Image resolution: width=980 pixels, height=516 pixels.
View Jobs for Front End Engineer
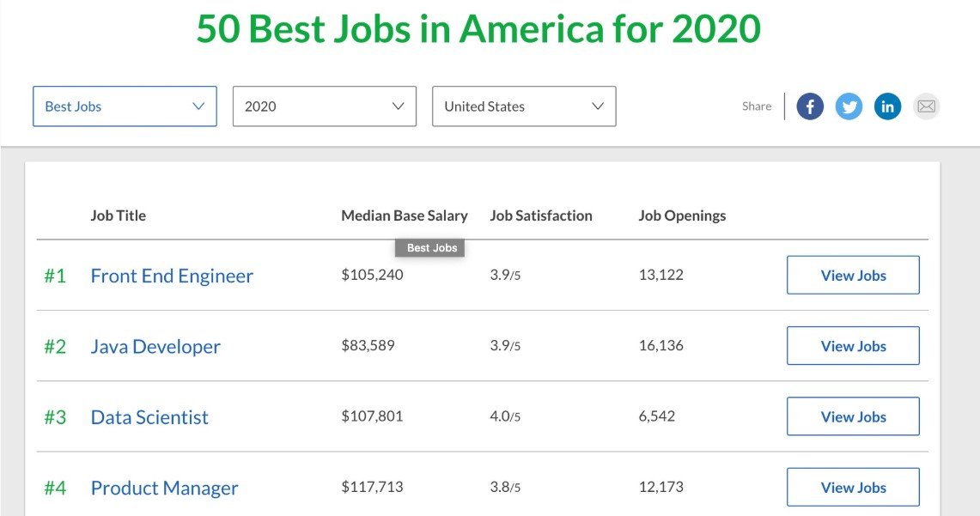pos(853,276)
